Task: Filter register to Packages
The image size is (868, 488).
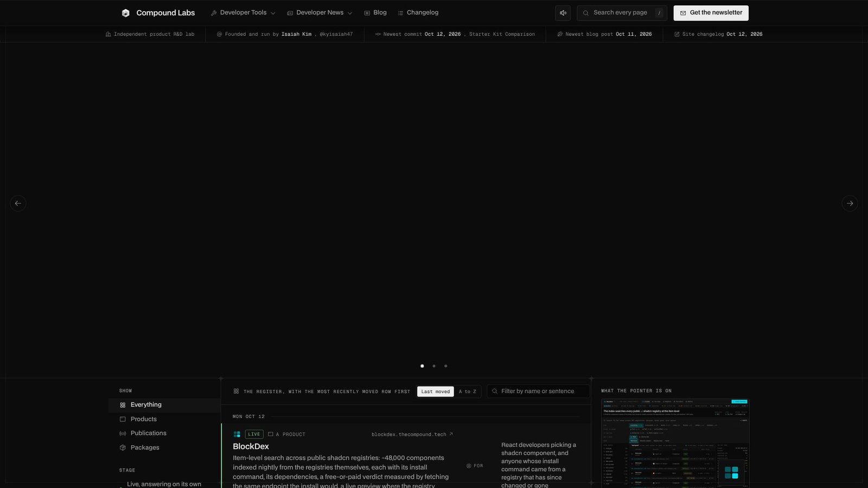Action: pos(164,448)
